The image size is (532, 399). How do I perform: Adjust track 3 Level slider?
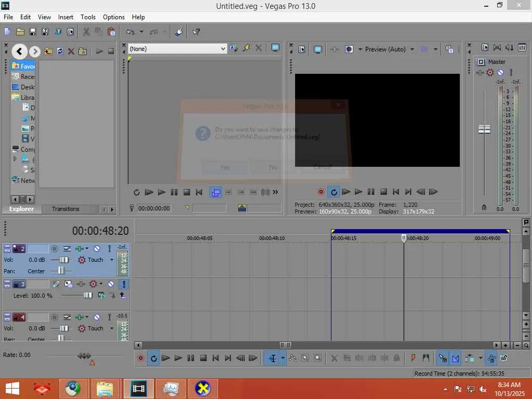[x=88, y=296]
